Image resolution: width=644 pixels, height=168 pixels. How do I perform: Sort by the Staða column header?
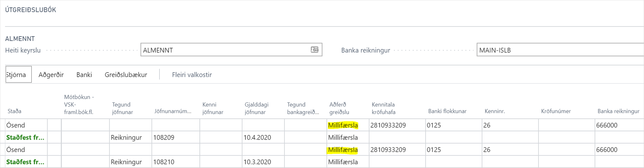point(14,111)
